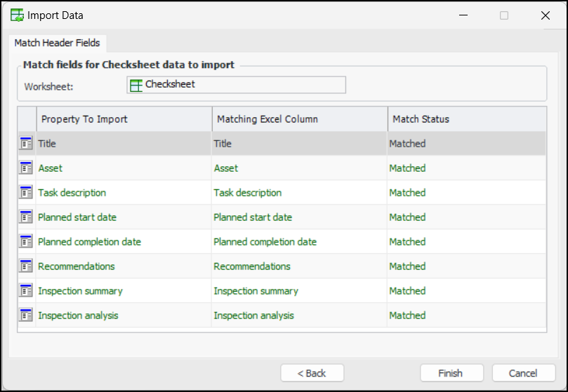Open the Checksheet worksheet field
Image resolution: width=568 pixels, height=392 pixels.
(x=236, y=85)
